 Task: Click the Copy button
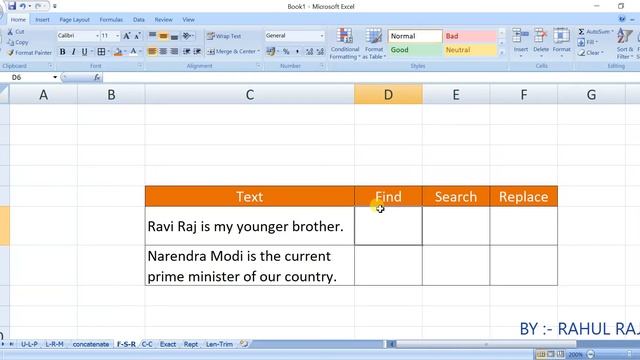click(x=18, y=42)
